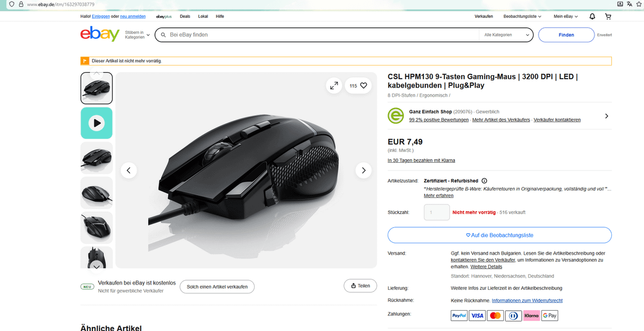The height and width of the screenshot is (331, 644).
Task: Open the shopping cart icon
Action: tap(608, 17)
